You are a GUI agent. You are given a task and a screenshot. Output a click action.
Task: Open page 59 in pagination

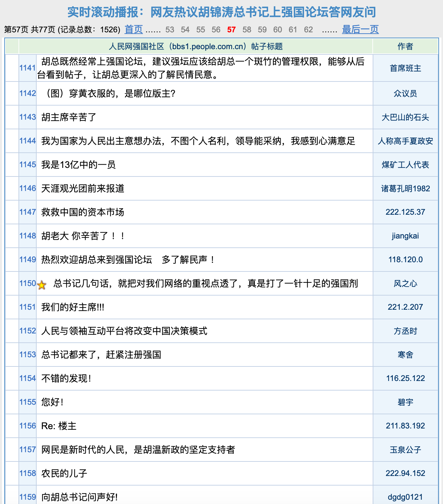pos(262,30)
